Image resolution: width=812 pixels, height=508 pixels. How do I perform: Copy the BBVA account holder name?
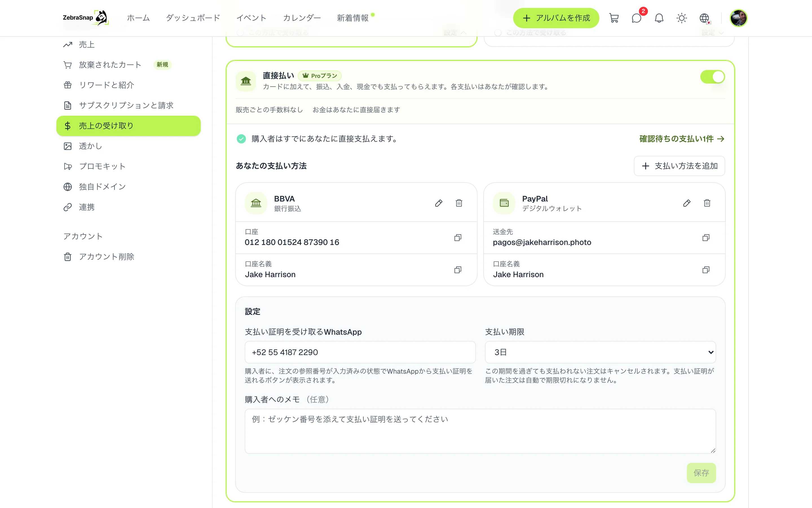pos(458,270)
